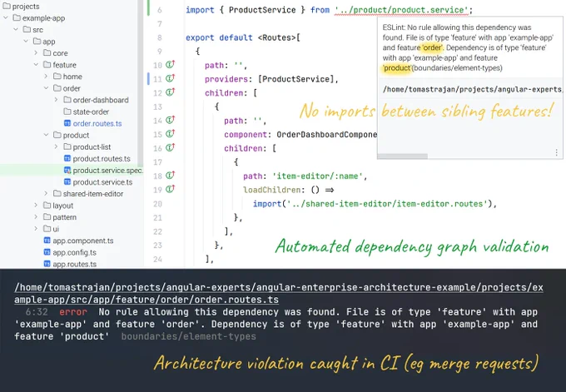Click the order.routes.ts TypeScript file icon
This screenshot has height=392, width=566.
[x=67, y=123]
